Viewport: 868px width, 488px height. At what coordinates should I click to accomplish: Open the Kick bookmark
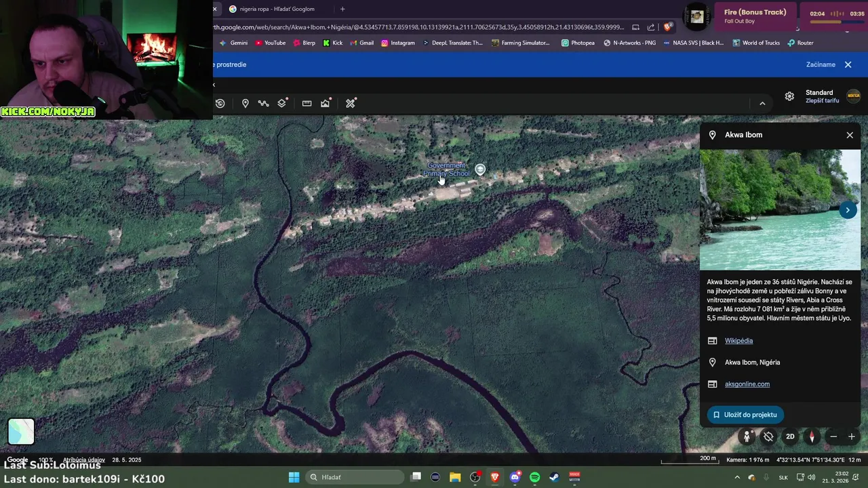click(333, 43)
